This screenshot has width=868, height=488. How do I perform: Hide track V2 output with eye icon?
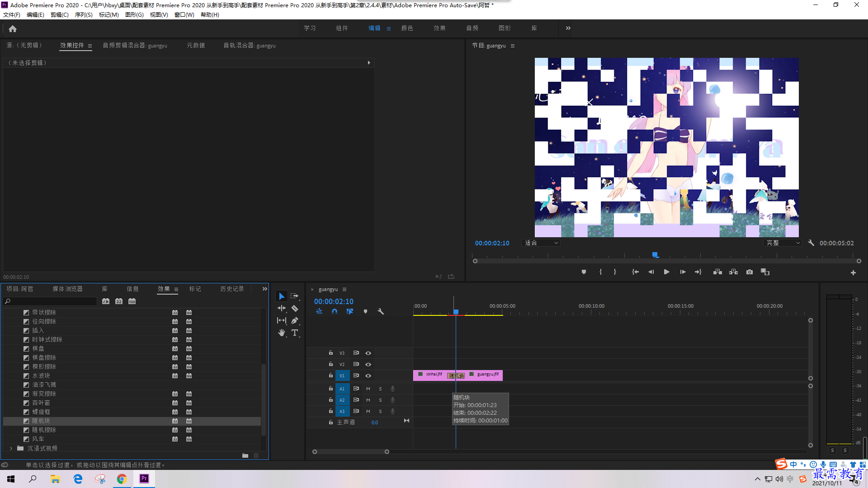(x=368, y=364)
